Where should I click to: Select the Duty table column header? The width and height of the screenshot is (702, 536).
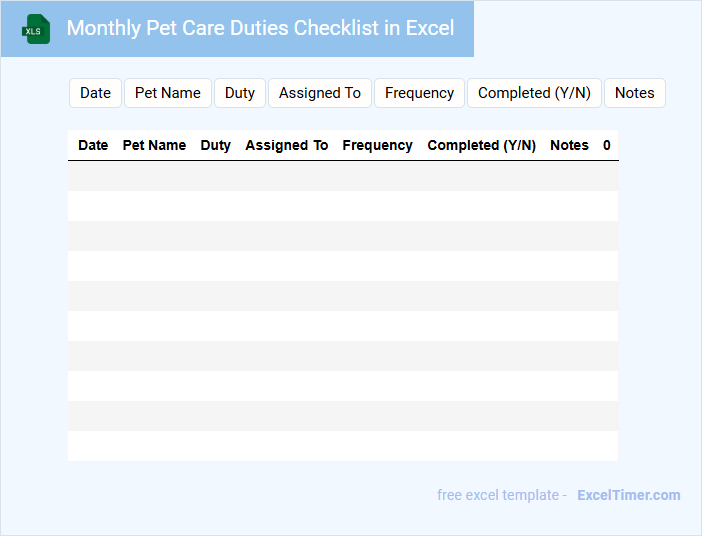click(215, 145)
